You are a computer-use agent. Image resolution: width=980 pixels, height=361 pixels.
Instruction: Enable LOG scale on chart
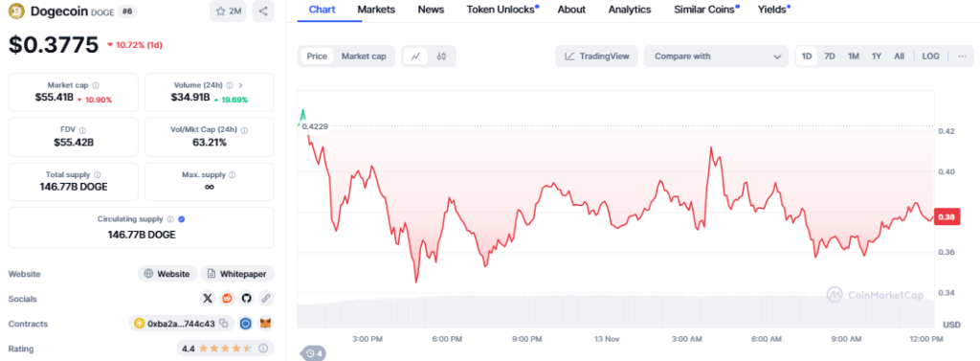(x=930, y=56)
